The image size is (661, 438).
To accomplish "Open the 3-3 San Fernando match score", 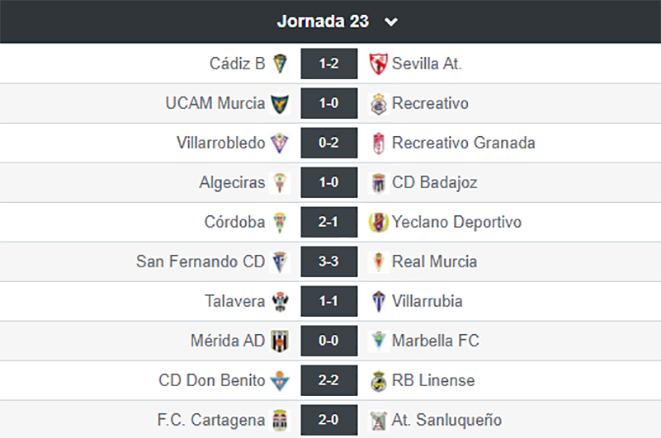I will (x=329, y=262).
